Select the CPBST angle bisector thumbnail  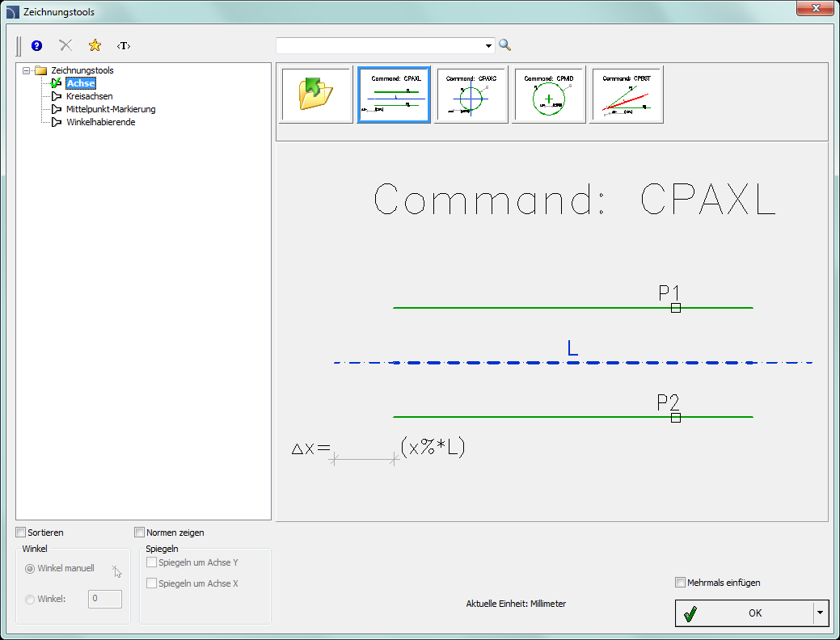[627, 95]
